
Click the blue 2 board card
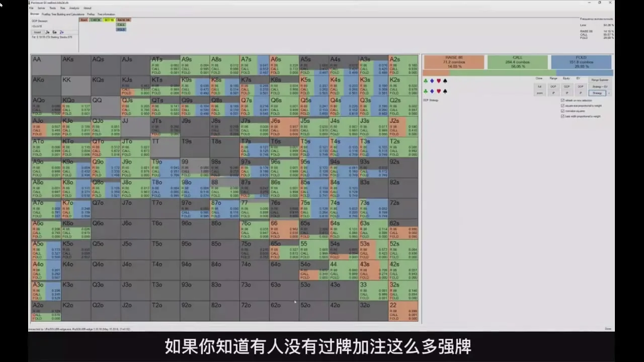[61, 32]
